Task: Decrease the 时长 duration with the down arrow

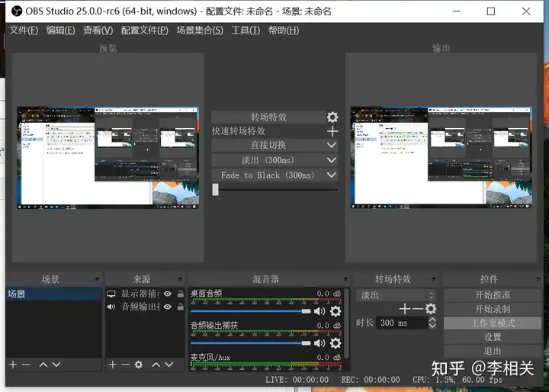Action: click(x=432, y=326)
